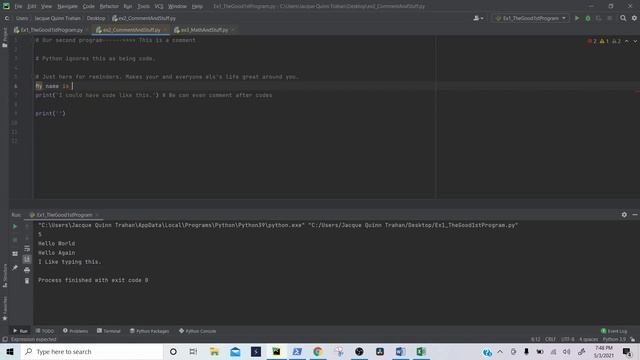640x360 pixels.
Task: Click the red error count indicator
Action: (x=592, y=41)
